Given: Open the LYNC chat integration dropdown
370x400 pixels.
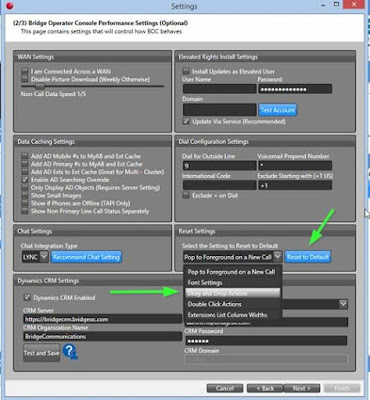Looking at the screenshot, I should pyautogui.click(x=44, y=257).
